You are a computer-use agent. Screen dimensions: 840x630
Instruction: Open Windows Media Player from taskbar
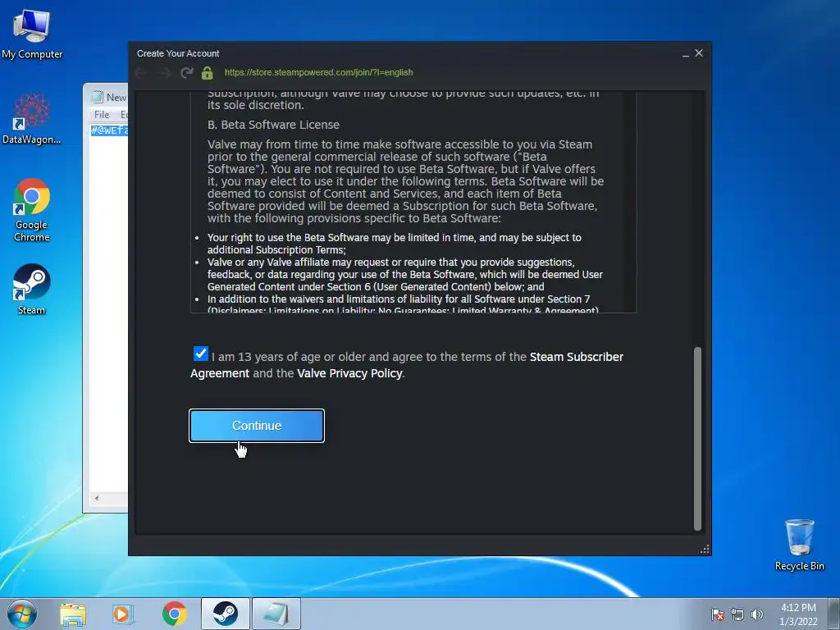coord(122,614)
